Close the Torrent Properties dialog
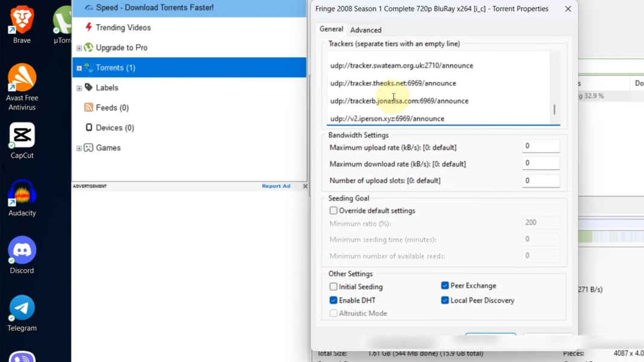The width and height of the screenshot is (644, 362). coord(568,8)
